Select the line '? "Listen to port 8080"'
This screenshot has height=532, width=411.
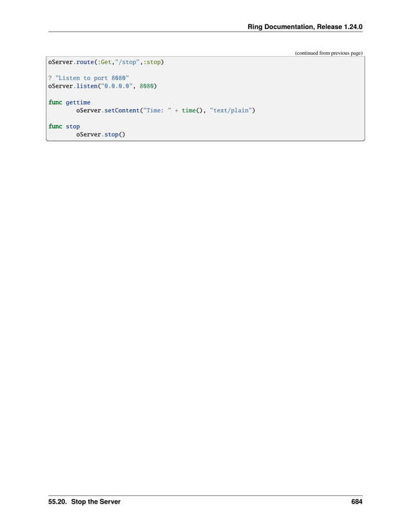click(88, 78)
